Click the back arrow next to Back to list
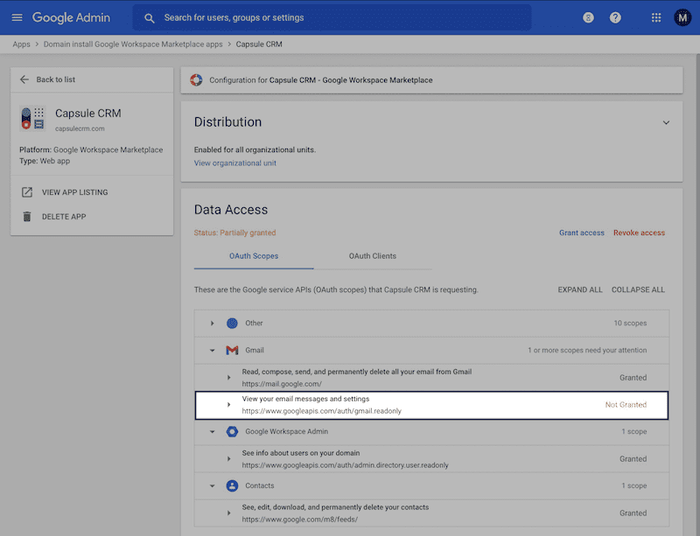Screen dimensions: 700x536 click(24, 79)
